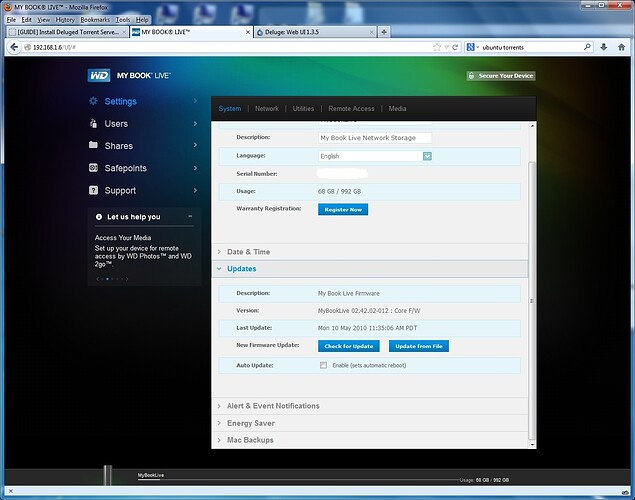Click the Support question mark icon
Screen dimensions: 635x500
(x=93, y=190)
